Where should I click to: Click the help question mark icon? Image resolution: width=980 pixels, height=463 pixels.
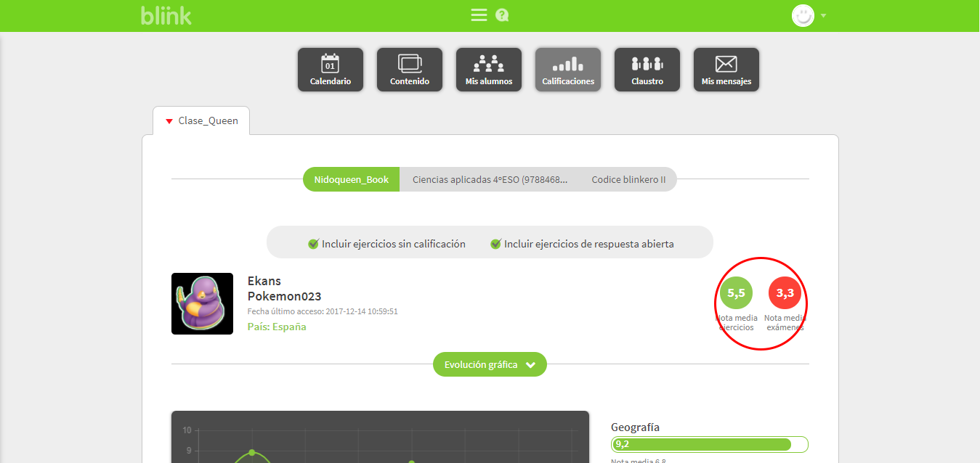tap(502, 15)
